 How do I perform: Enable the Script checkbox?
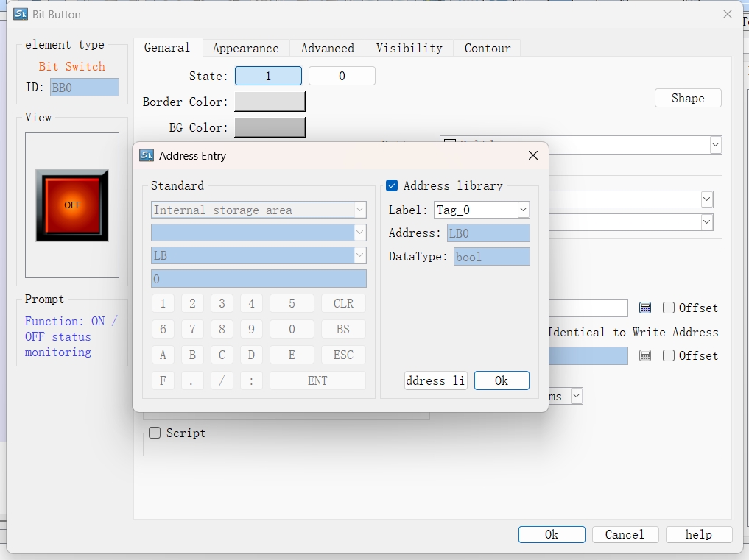155,433
